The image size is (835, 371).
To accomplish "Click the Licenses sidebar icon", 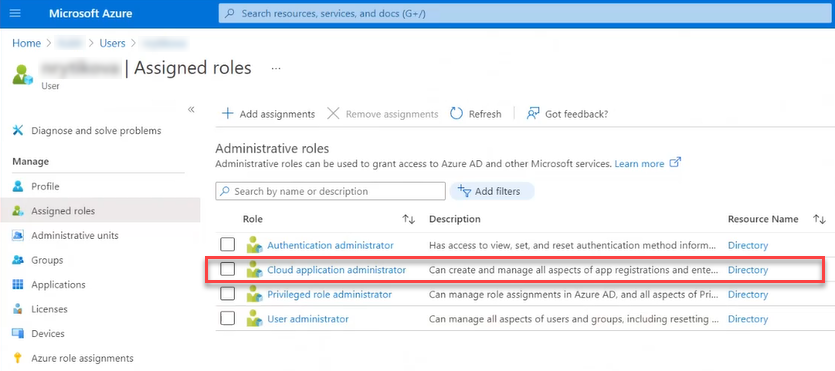I will (18, 309).
